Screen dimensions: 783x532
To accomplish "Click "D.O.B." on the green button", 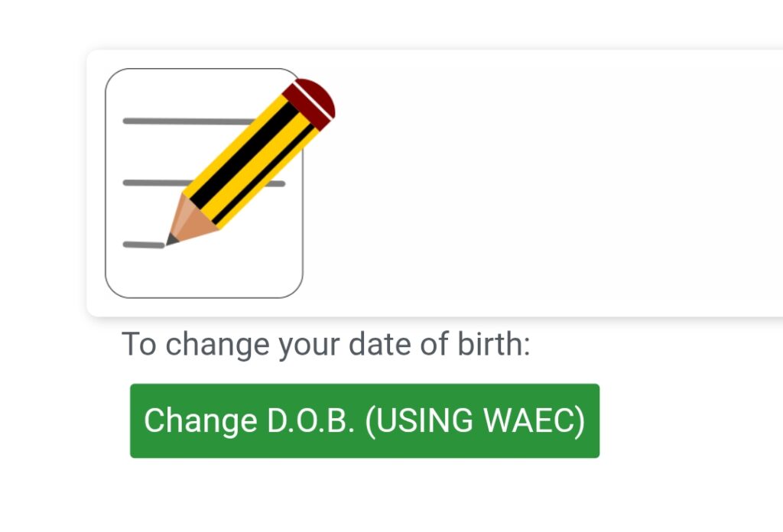I will pos(310,421).
